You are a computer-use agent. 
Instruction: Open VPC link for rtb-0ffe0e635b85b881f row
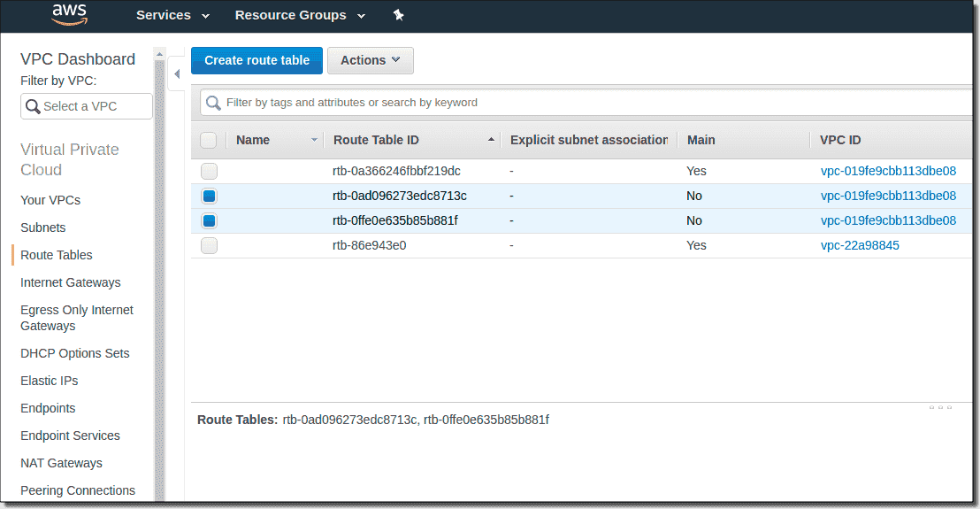(888, 220)
